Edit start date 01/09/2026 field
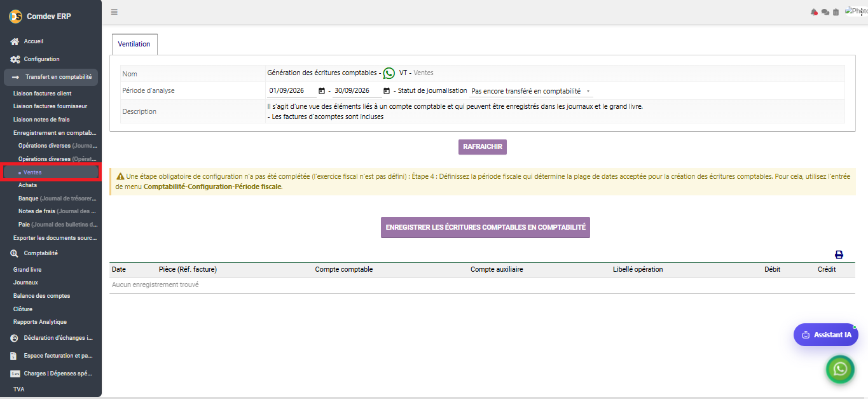868x399 pixels. (291, 91)
